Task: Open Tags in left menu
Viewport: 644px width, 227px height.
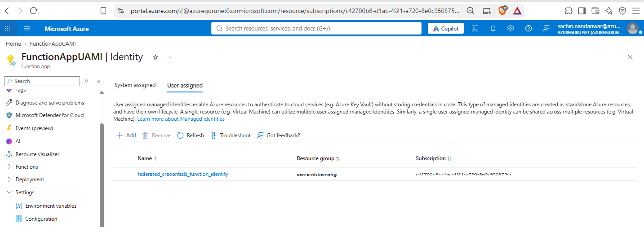Action: coord(21,90)
